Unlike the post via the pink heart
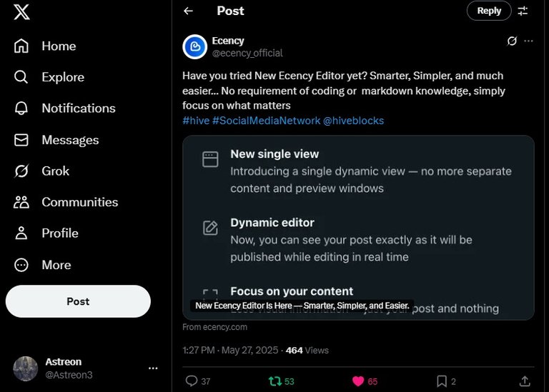Screen dimensions: 549x392 click(358, 381)
